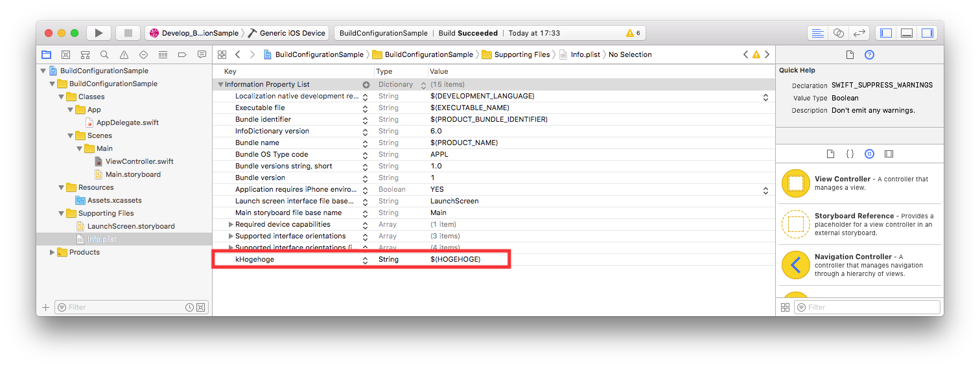The width and height of the screenshot is (980, 368).
Task: Show the File inspector
Action: [x=850, y=54]
